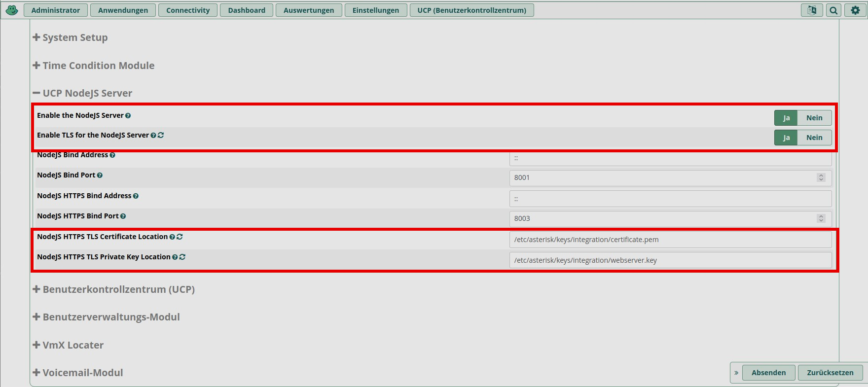Click reset icon beside TLS Certificate Location
The image size is (868, 387).
[180, 237]
